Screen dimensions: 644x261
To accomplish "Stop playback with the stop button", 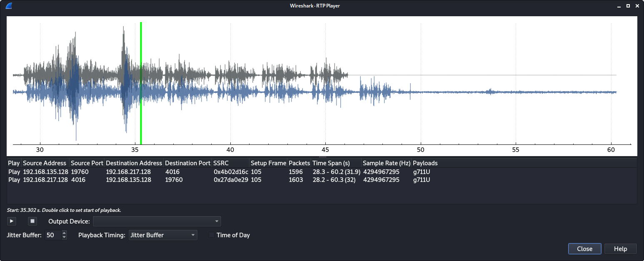I will pos(32,221).
